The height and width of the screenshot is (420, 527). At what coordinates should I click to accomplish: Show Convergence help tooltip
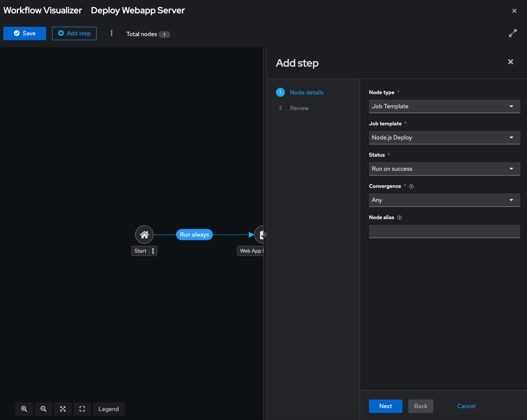[411, 186]
